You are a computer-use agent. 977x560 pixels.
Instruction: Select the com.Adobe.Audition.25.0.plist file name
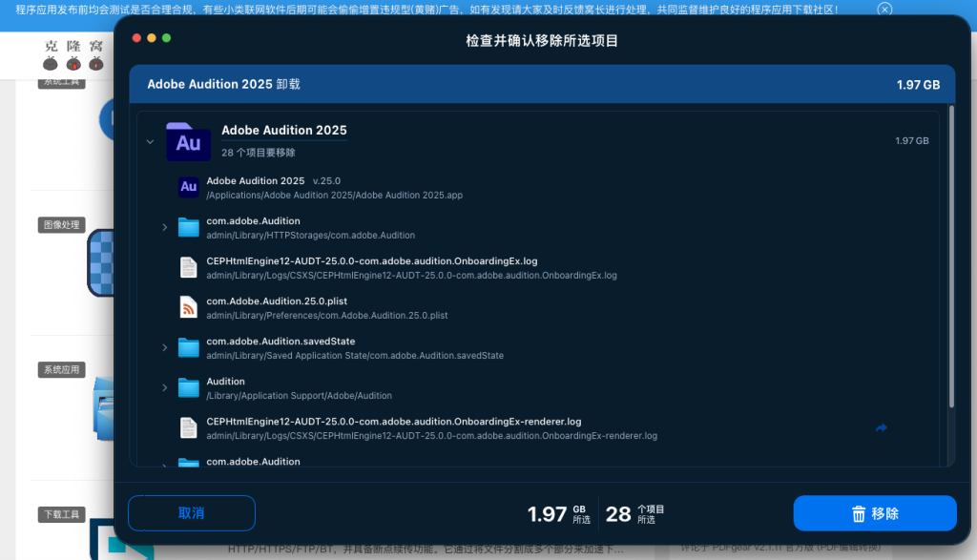pyautogui.click(x=277, y=301)
